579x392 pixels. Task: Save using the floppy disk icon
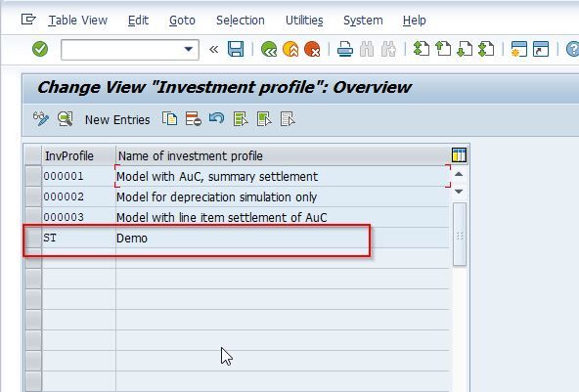pos(236,49)
